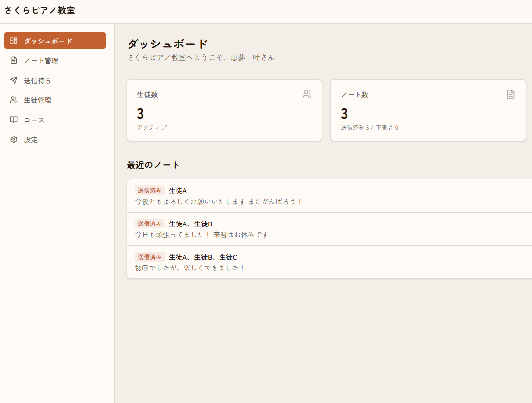This screenshot has height=403, width=532.
Task: Click the people icon on the 生徒数 card
Action: (307, 94)
